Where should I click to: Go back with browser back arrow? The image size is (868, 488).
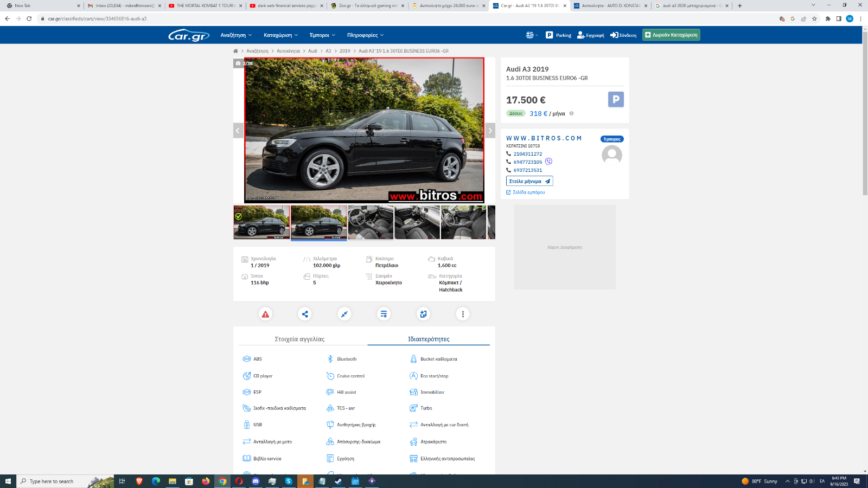pyautogui.click(x=7, y=18)
